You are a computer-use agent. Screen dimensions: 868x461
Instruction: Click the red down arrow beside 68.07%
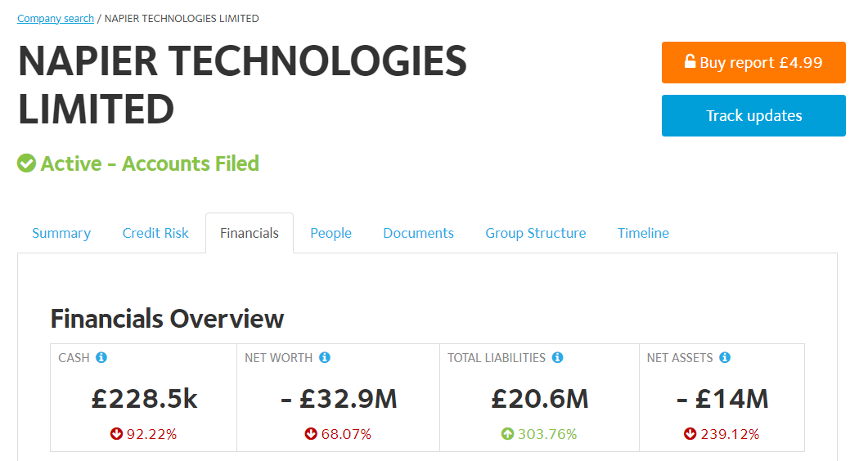[311, 434]
